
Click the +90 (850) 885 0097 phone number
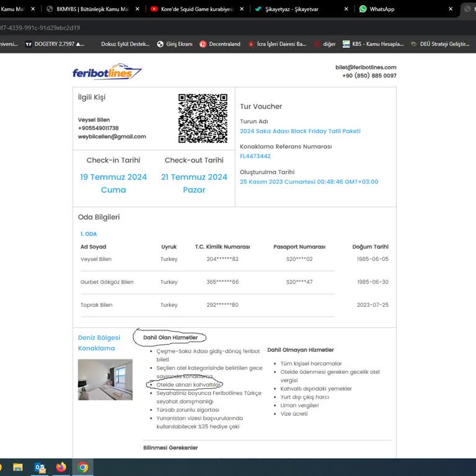pos(369,76)
